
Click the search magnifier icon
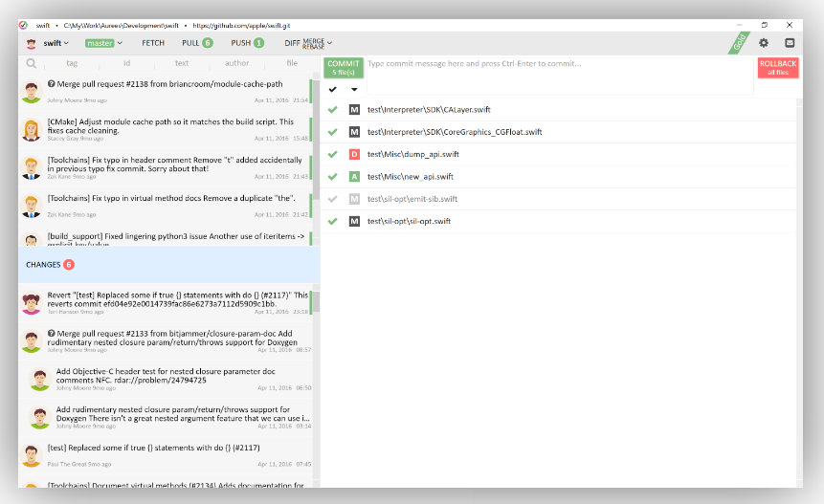[x=32, y=64]
